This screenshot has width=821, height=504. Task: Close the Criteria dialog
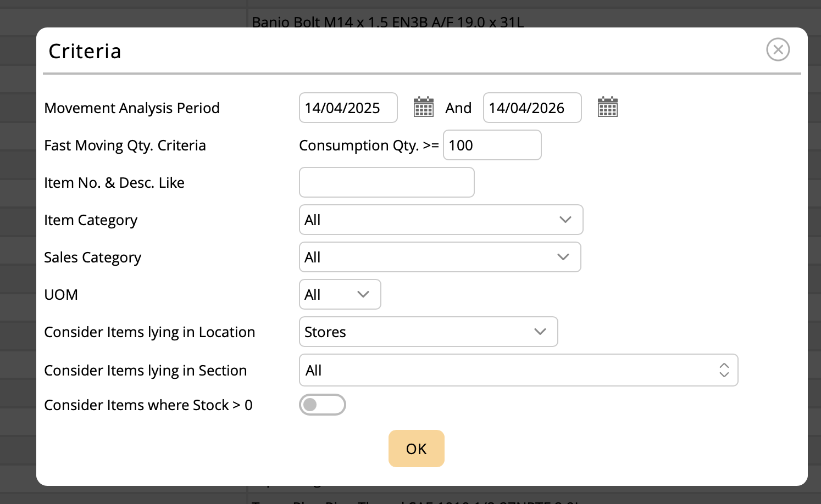coord(778,49)
